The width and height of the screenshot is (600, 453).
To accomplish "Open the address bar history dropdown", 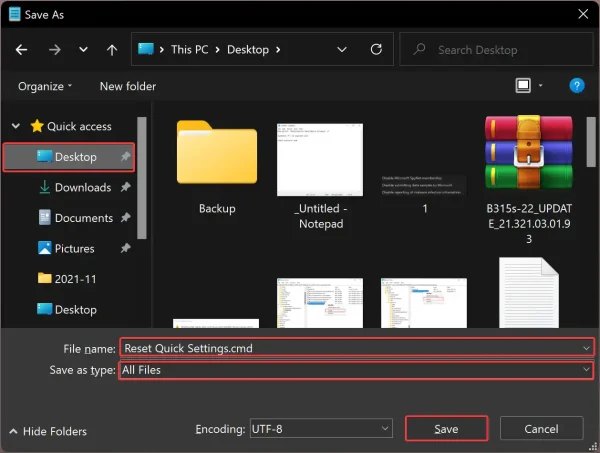I will [x=342, y=50].
